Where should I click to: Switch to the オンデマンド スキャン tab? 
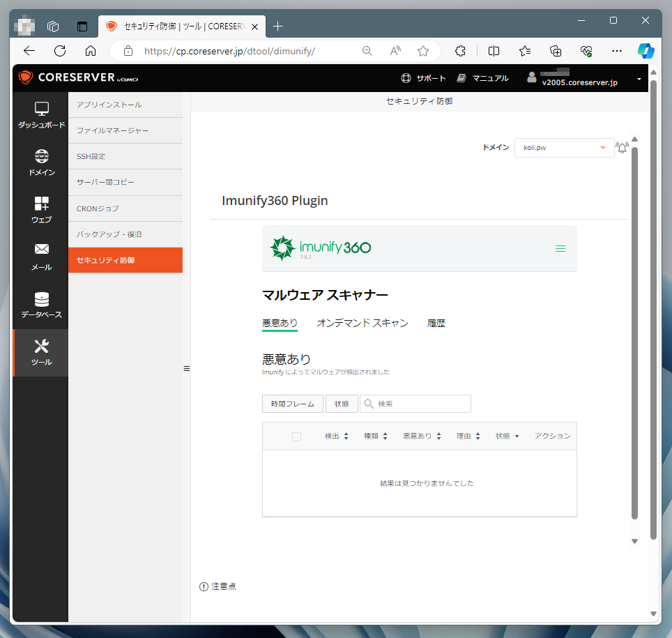coord(362,324)
